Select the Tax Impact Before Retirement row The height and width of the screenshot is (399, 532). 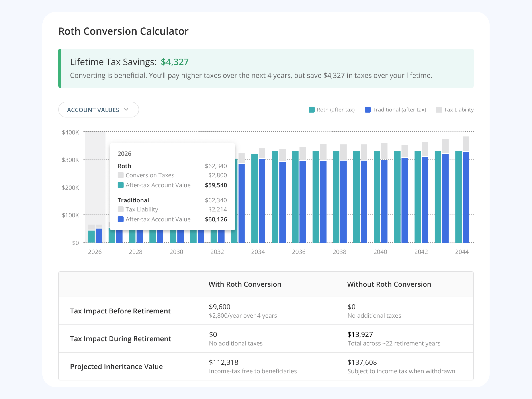(x=266, y=311)
